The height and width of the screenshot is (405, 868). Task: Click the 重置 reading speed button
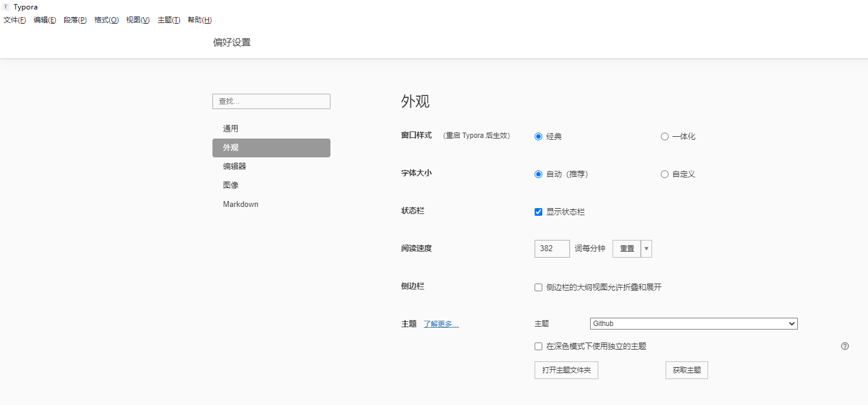pos(627,249)
